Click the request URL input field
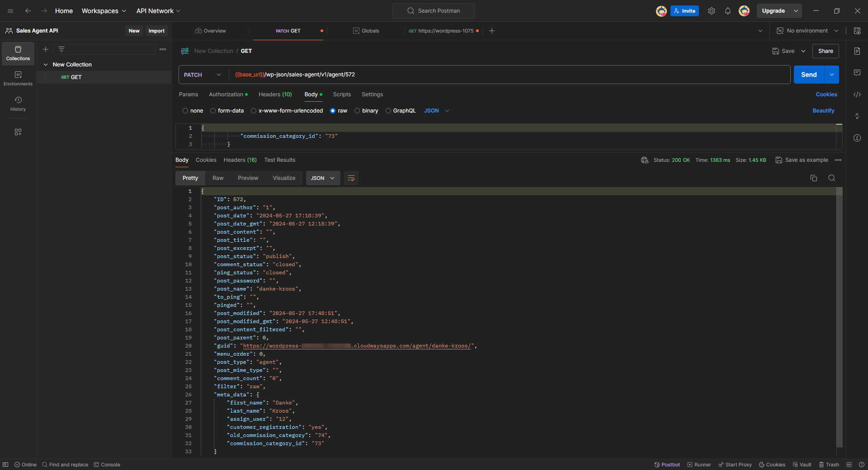 (x=509, y=75)
